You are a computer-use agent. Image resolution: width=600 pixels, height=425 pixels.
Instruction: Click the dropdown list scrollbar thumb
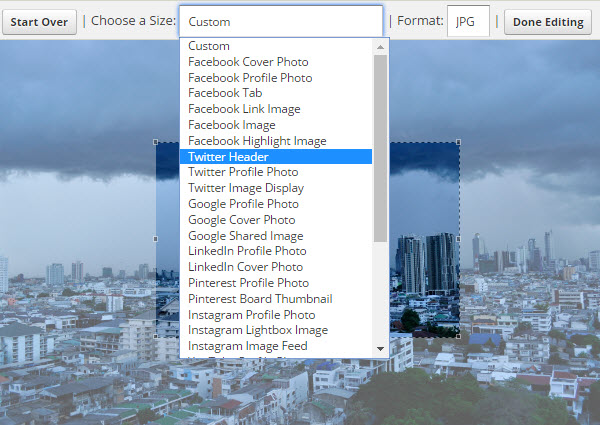(x=380, y=149)
